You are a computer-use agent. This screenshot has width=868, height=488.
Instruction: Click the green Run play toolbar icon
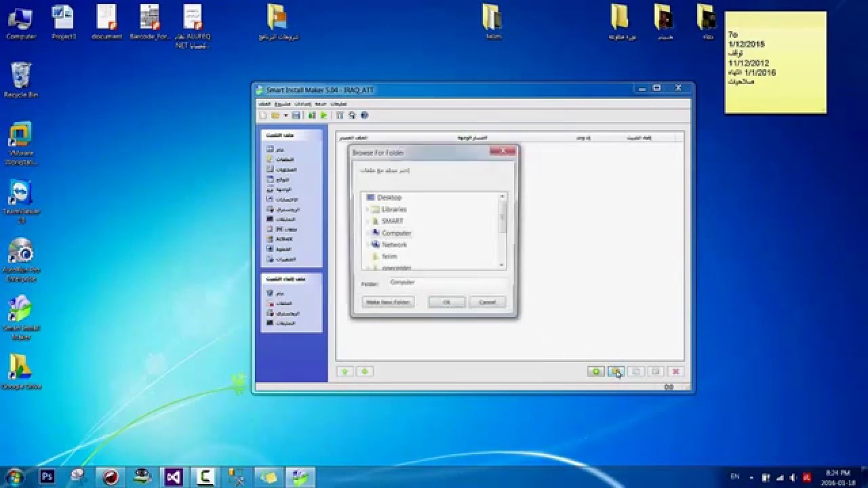(324, 116)
